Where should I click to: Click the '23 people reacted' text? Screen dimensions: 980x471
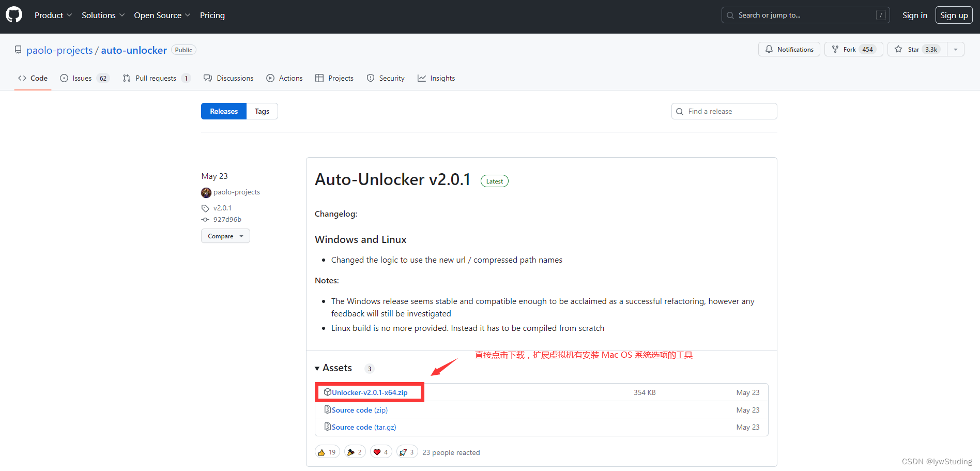pyautogui.click(x=451, y=452)
